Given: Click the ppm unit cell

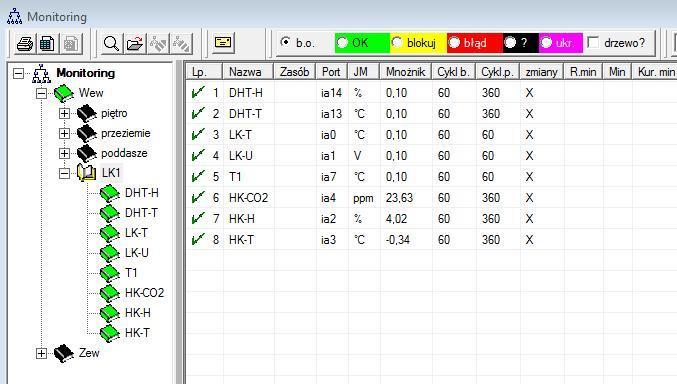Looking at the screenshot, I should click(363, 198).
